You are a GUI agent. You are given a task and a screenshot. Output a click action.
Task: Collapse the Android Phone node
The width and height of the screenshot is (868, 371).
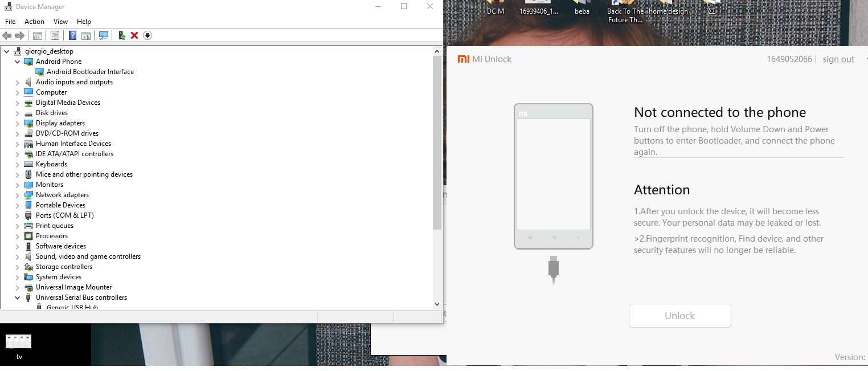click(18, 62)
